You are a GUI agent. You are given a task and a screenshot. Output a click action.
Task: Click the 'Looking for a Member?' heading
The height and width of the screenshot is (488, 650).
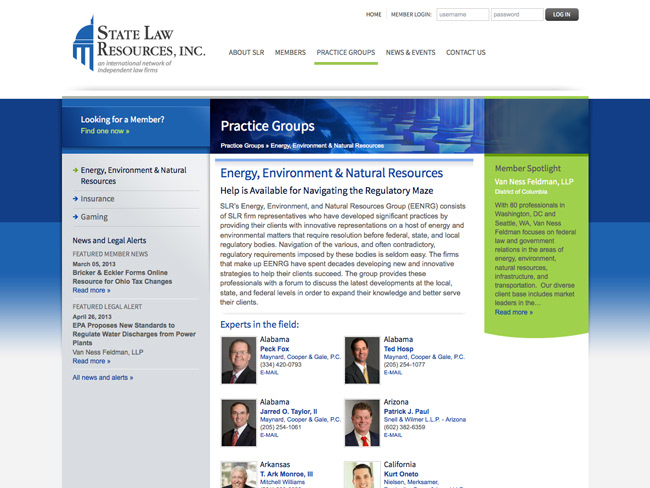(x=122, y=120)
